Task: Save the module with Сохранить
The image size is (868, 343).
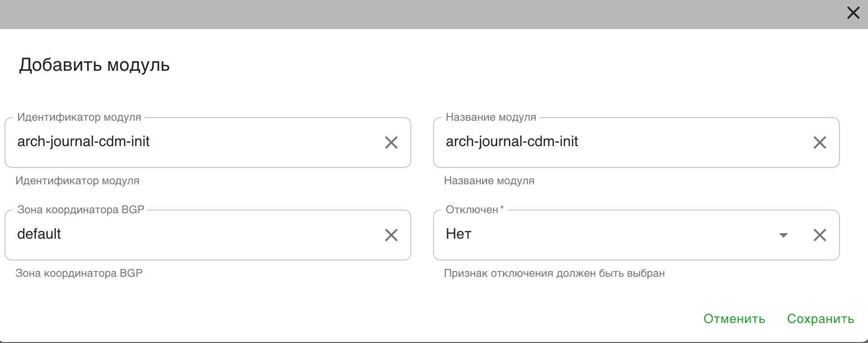Action: [820, 319]
